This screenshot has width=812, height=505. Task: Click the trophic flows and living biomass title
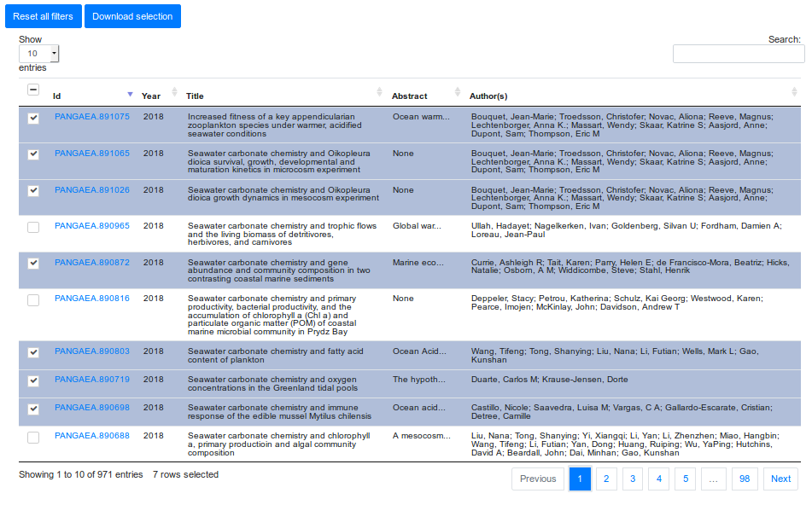click(x=283, y=234)
